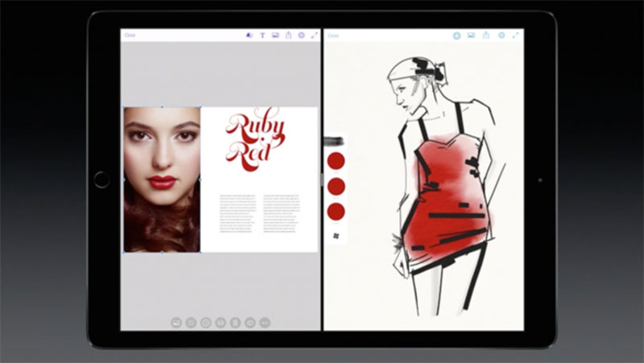Select the left body text column
The height and width of the screenshot is (363, 644).
coord(237,213)
